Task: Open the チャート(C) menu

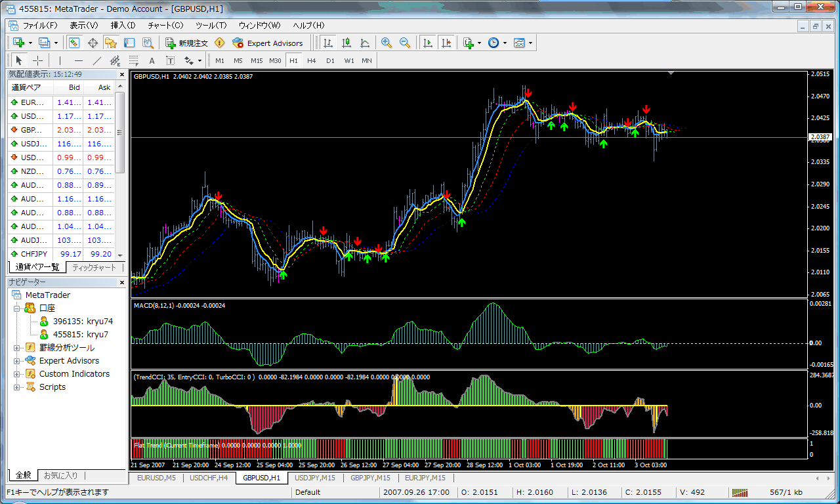Action: tap(165, 26)
